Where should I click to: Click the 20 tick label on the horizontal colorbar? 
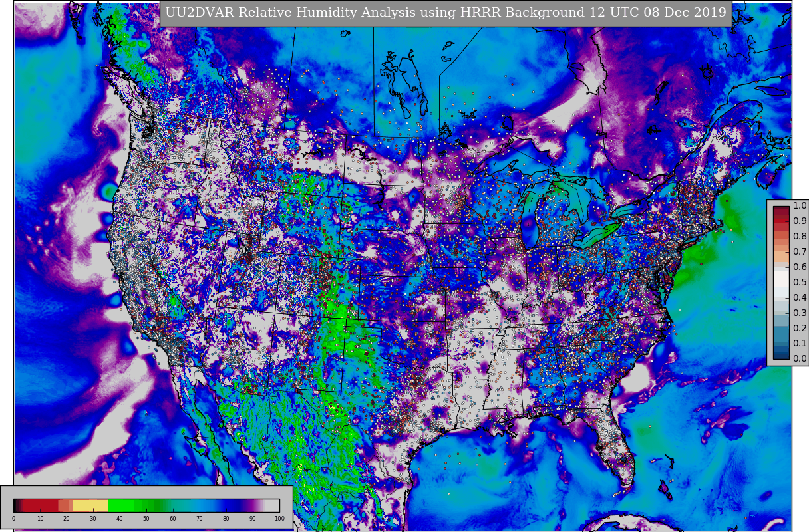pos(67,519)
